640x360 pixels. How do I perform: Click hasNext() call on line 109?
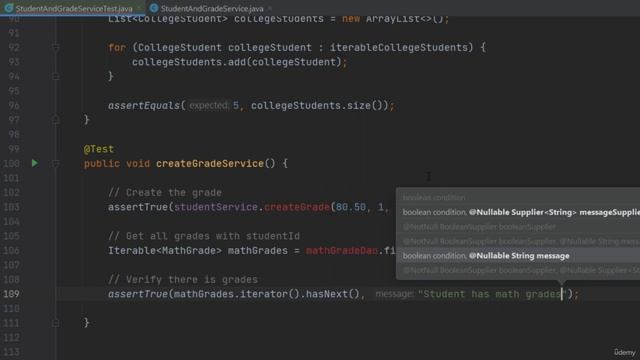332,294
